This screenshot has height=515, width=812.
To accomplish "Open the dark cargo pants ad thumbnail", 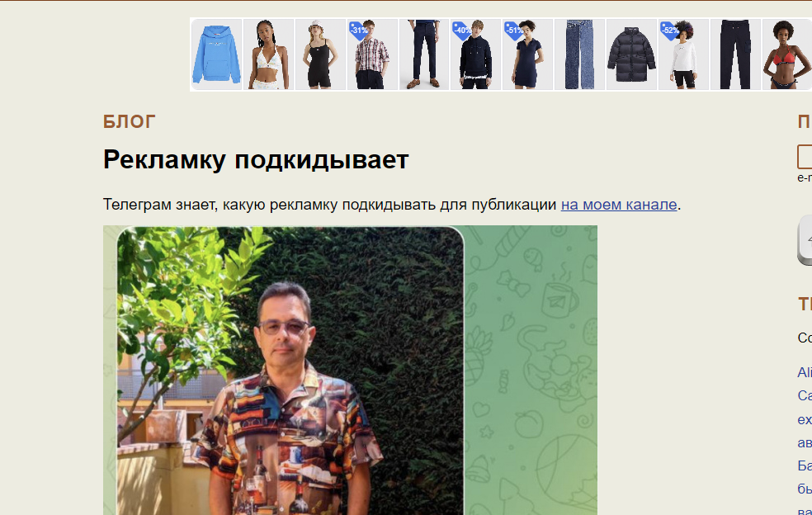I will click(x=734, y=54).
